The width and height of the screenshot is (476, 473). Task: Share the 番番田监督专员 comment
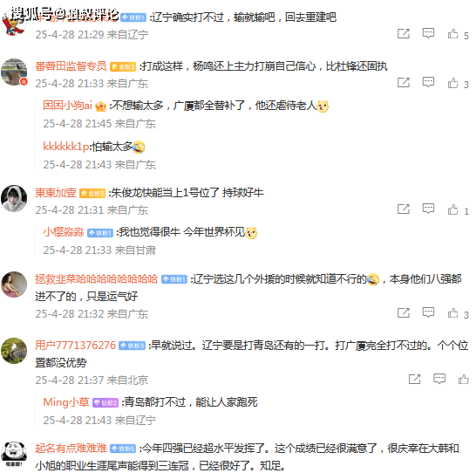(404, 82)
